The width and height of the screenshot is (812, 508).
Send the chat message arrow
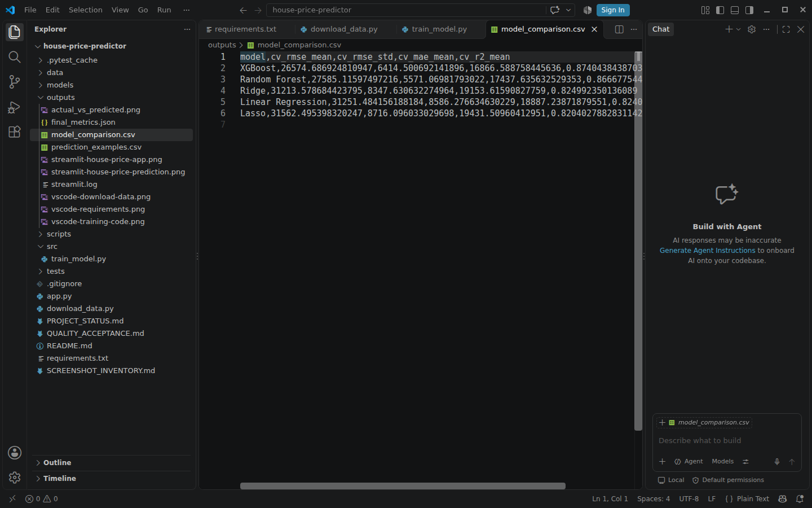click(x=792, y=462)
